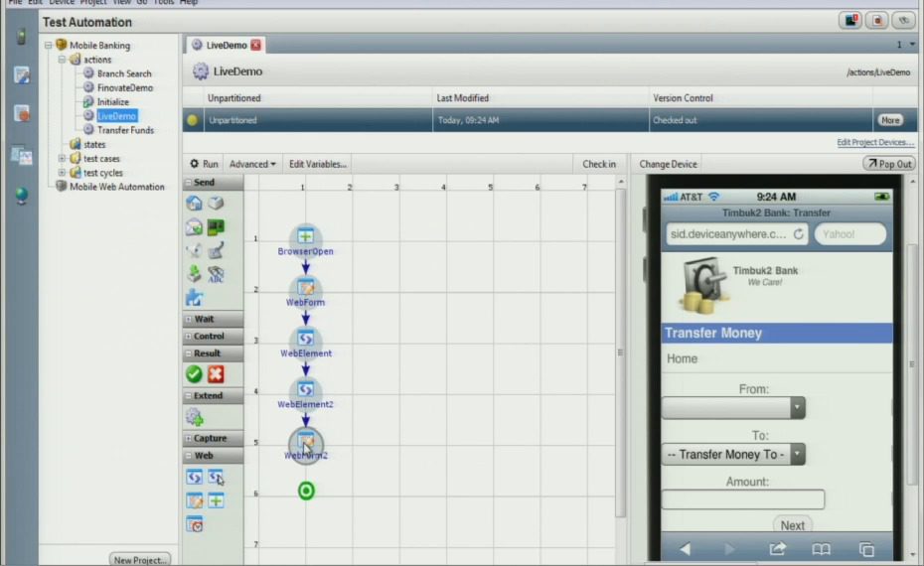Open the Advanced dropdown menu
The width and height of the screenshot is (924, 566).
(252, 164)
